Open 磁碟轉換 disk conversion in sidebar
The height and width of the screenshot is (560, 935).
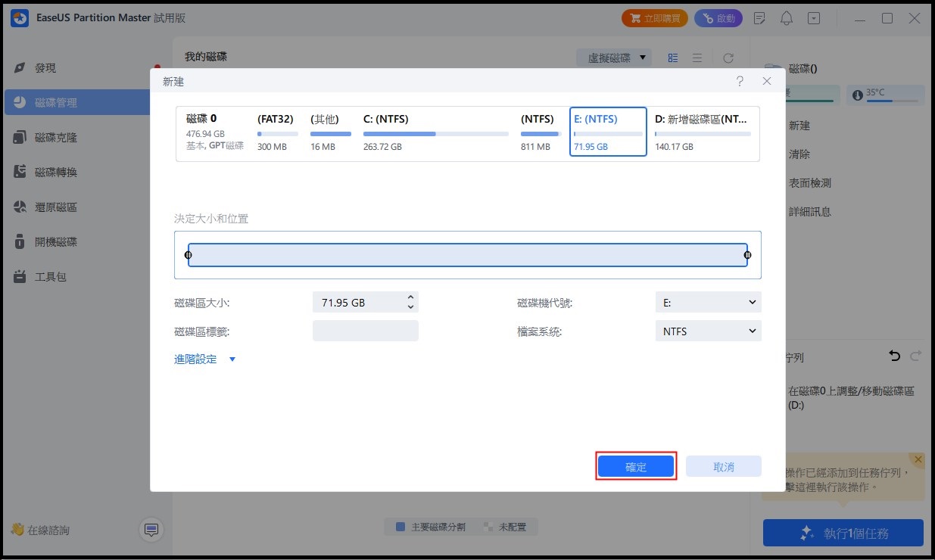click(x=55, y=173)
